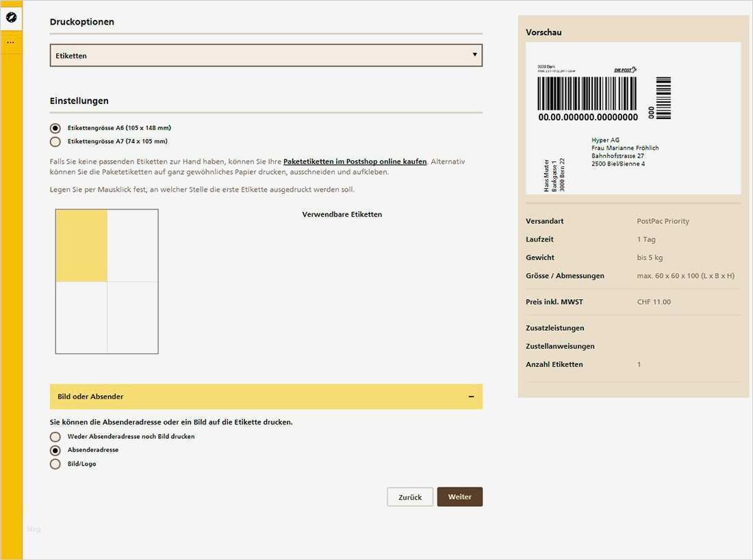This screenshot has width=753, height=560.
Task: Open the three-dots menu in the sidebar
Action: pos(11,42)
